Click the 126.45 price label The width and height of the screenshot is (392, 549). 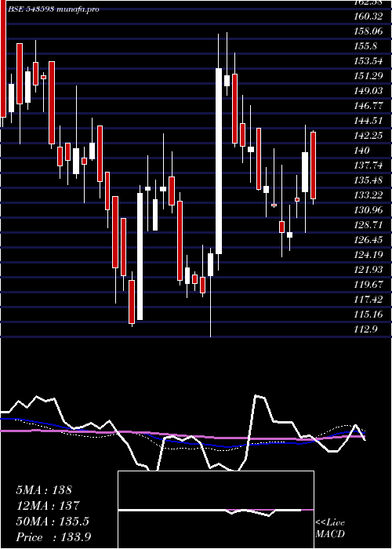(368, 240)
